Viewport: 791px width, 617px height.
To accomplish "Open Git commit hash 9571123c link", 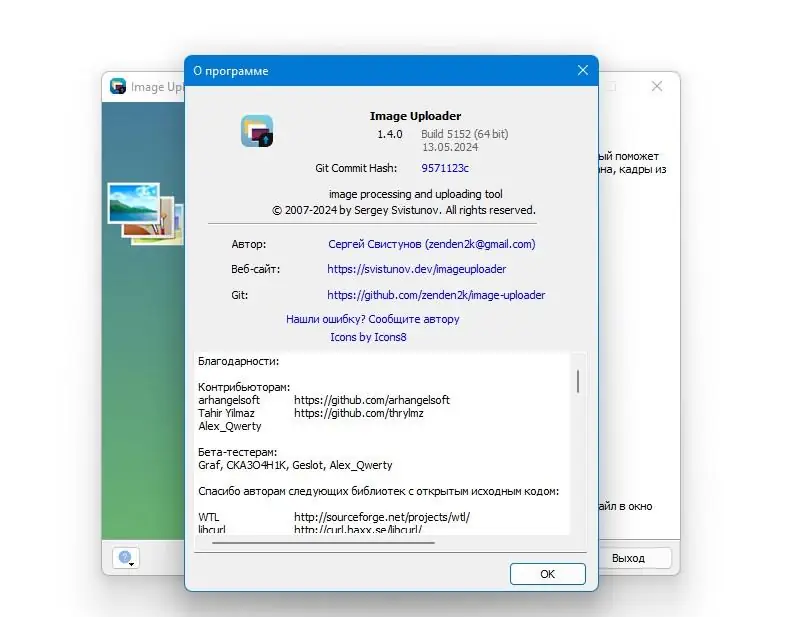I will pos(445,168).
